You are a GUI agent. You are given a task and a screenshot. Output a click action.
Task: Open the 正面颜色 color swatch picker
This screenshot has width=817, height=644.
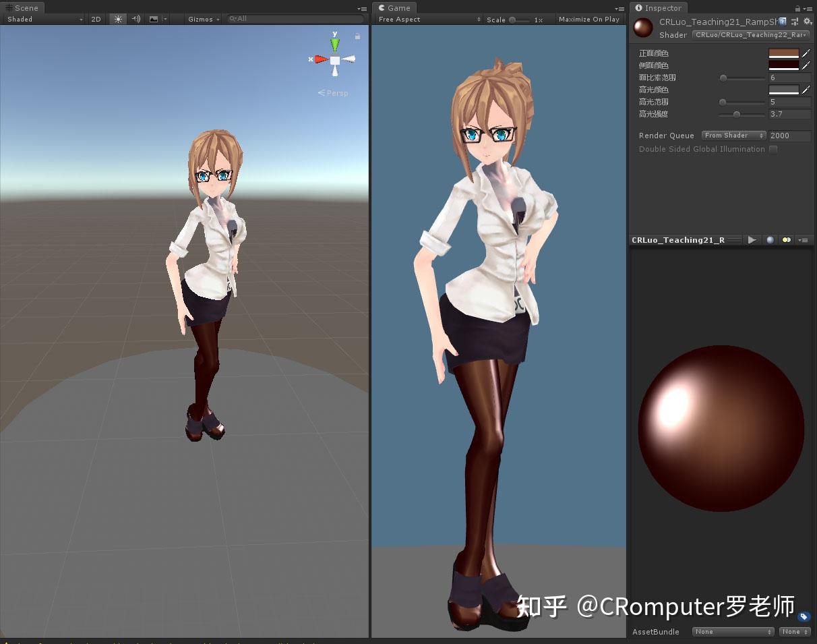785,53
